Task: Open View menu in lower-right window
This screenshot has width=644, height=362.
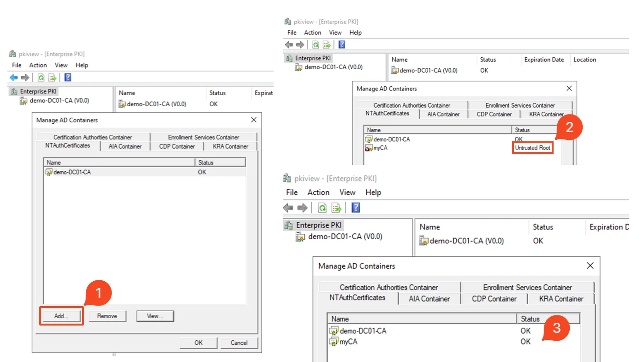Action: coord(347,193)
